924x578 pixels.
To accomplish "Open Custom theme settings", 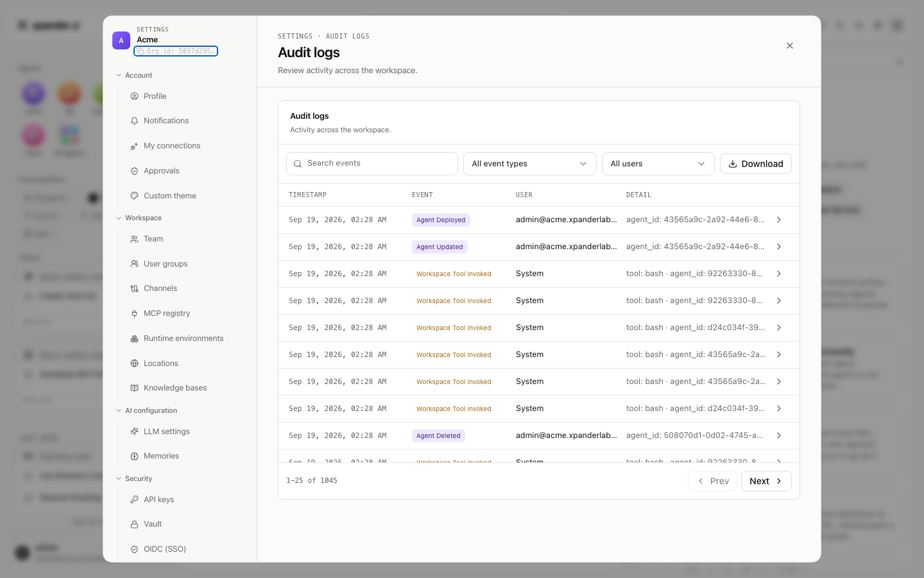I will (186, 196).
